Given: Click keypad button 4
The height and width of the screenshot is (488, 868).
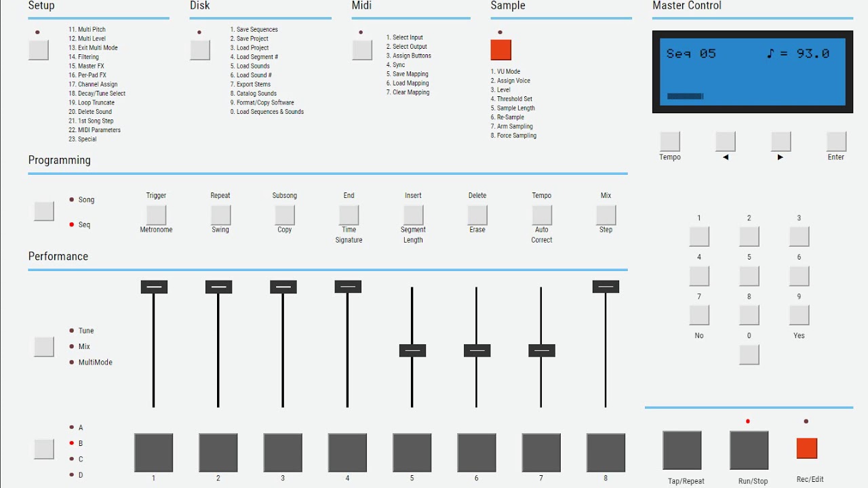Looking at the screenshot, I should coord(699,276).
